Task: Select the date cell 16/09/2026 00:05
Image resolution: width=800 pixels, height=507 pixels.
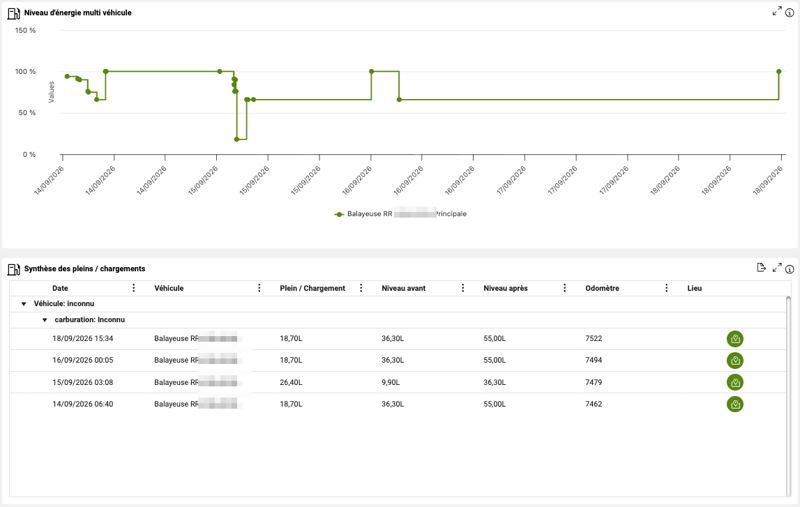Action: coord(83,360)
